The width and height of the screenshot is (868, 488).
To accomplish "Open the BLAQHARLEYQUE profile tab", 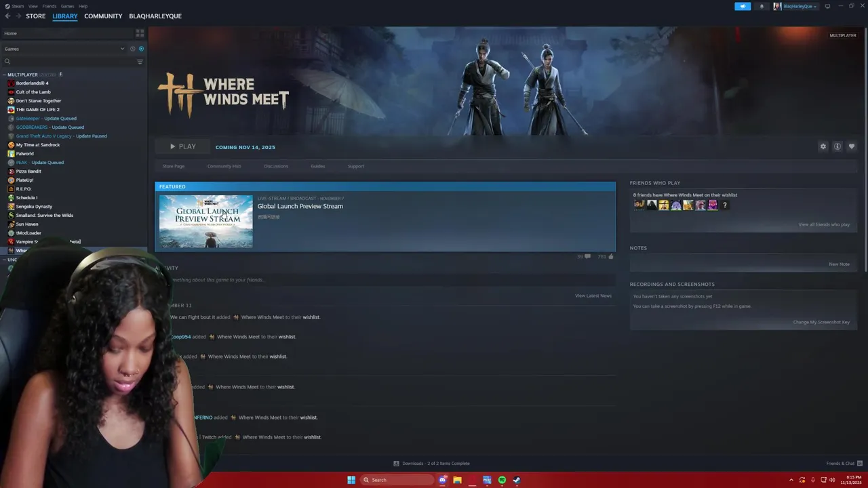I will pos(155,16).
